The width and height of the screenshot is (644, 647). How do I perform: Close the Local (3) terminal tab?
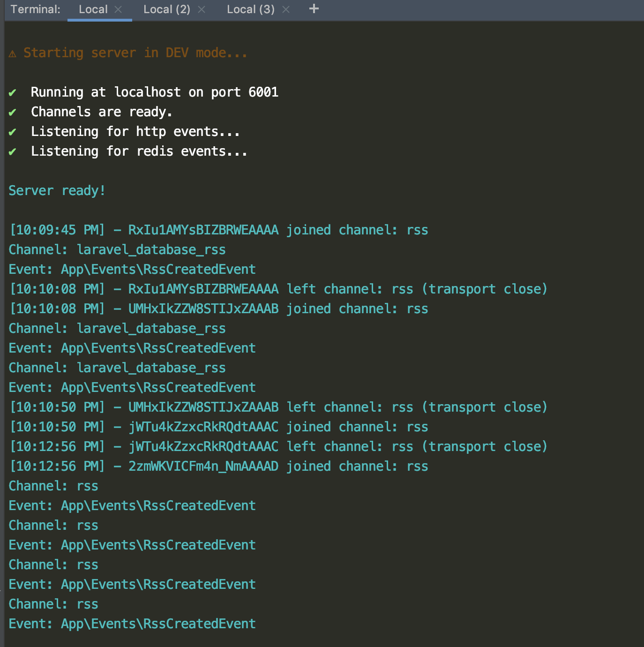pos(286,9)
